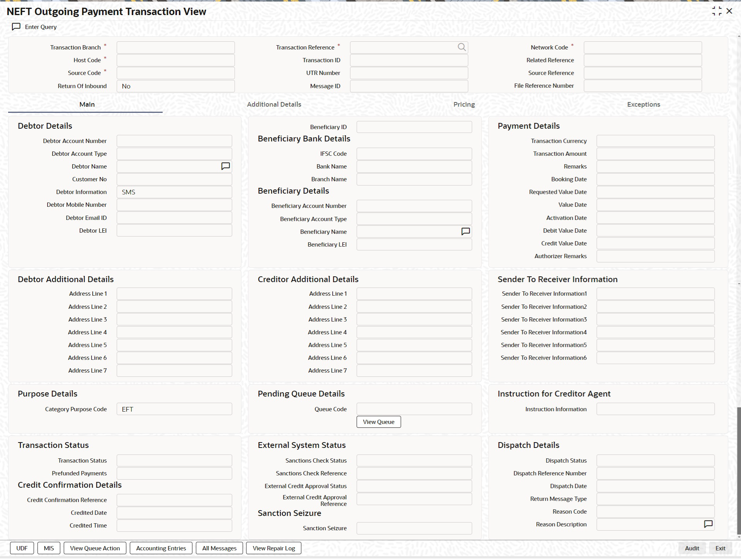Click Creditor Additional Details Address Line 7
This screenshot has height=560, width=741.
coord(414,370)
